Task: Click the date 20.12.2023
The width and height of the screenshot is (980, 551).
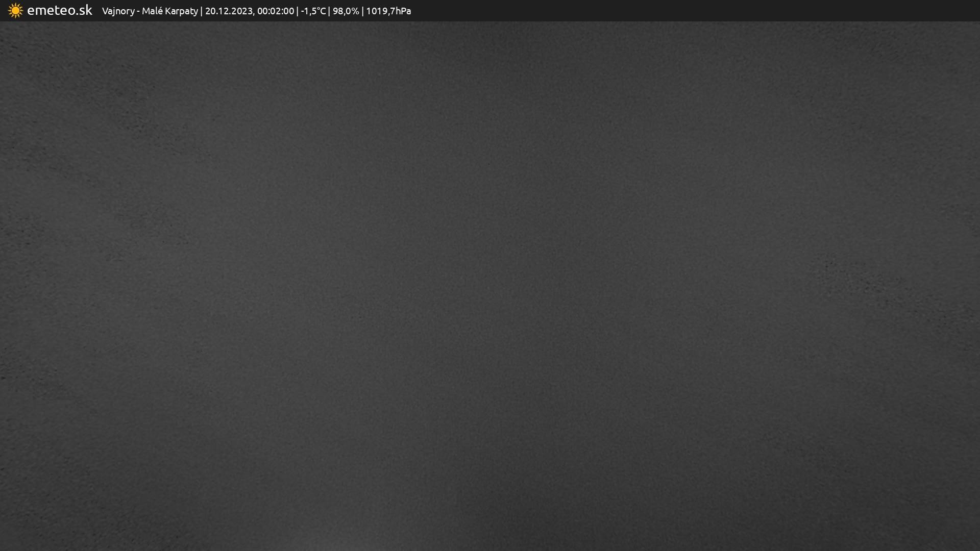Action: [229, 11]
